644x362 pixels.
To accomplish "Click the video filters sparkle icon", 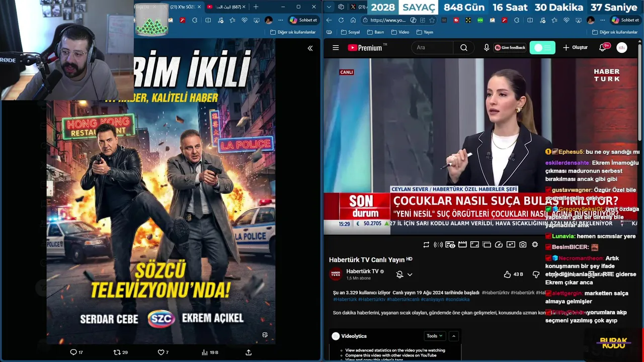I will [511, 245].
